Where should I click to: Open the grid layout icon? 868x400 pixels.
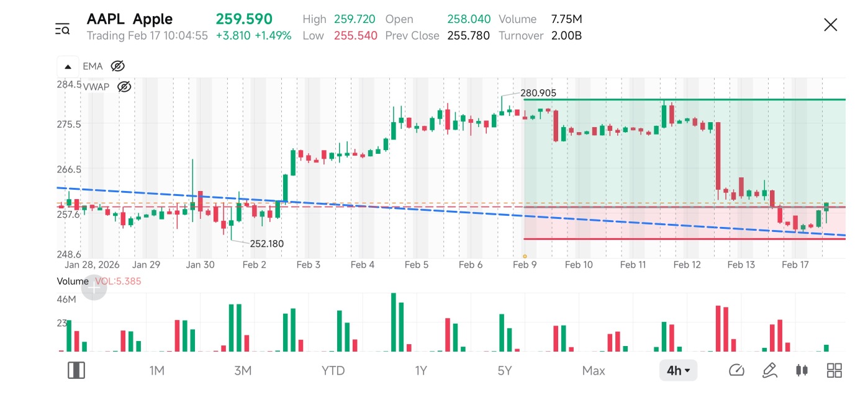[x=834, y=371]
